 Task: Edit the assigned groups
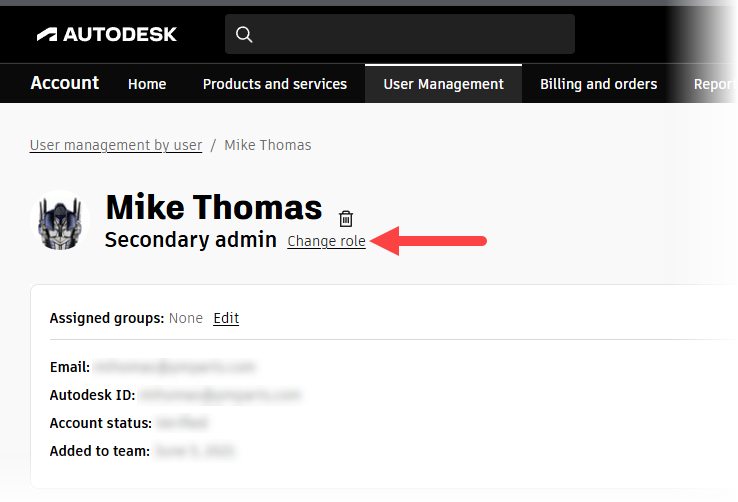click(x=226, y=318)
